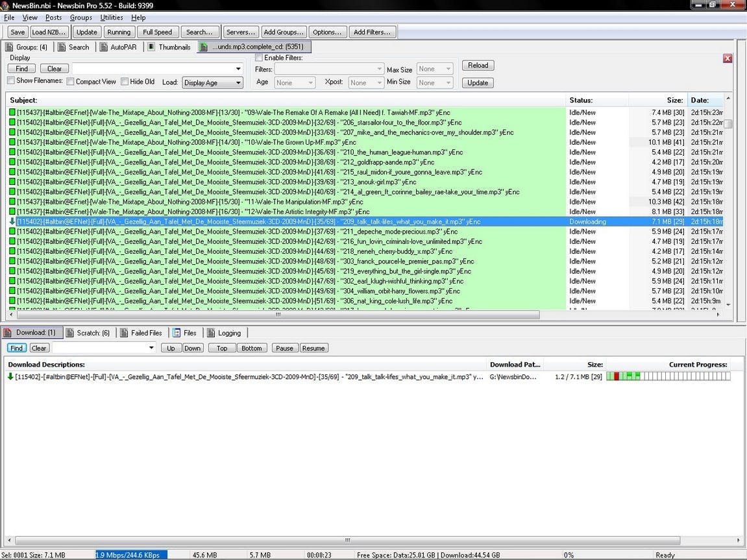Viewport: 747px width, 560px height.
Task: Click green status square of 210_the_human_league post
Action: [x=12, y=152]
